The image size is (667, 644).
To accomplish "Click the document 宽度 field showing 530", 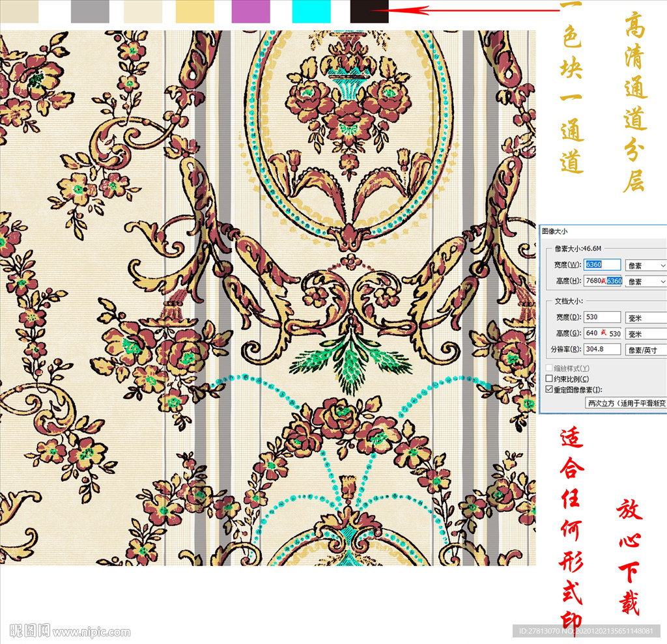I will tap(603, 317).
